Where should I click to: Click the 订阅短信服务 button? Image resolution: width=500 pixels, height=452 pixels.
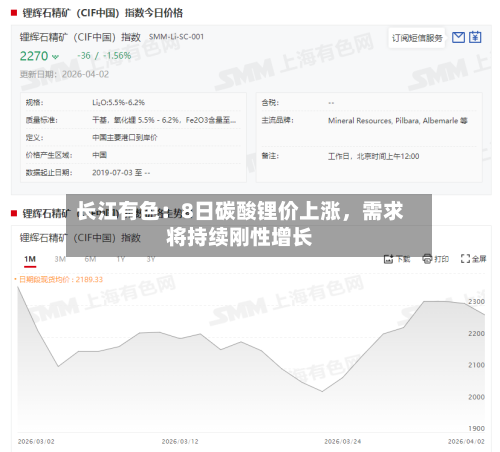click(417, 38)
